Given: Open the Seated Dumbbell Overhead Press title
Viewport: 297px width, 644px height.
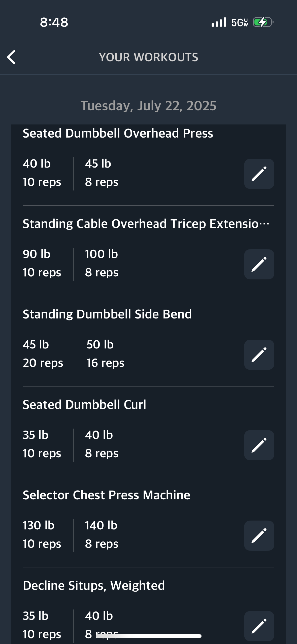Looking at the screenshot, I should pyautogui.click(x=118, y=133).
